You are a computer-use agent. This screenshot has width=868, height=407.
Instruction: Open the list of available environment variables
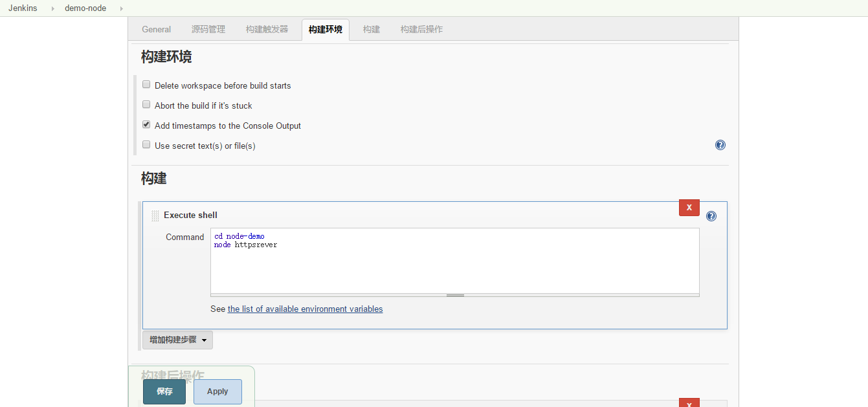[305, 309]
